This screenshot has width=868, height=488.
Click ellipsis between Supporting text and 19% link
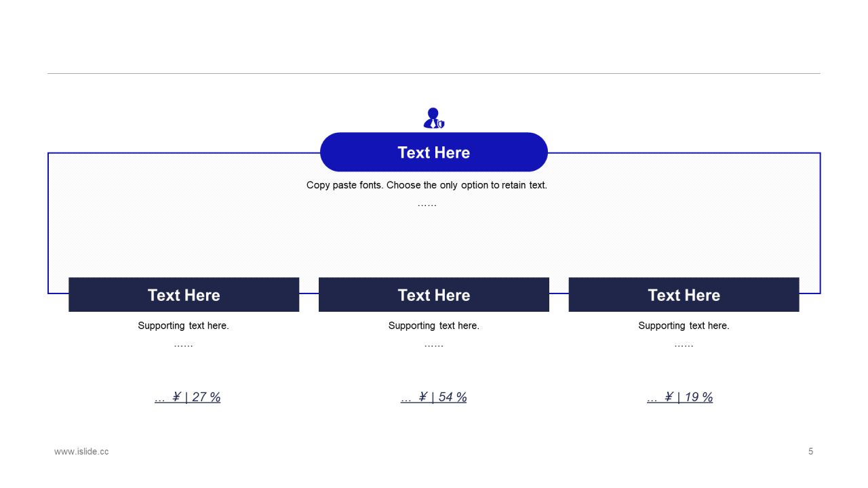tap(684, 345)
